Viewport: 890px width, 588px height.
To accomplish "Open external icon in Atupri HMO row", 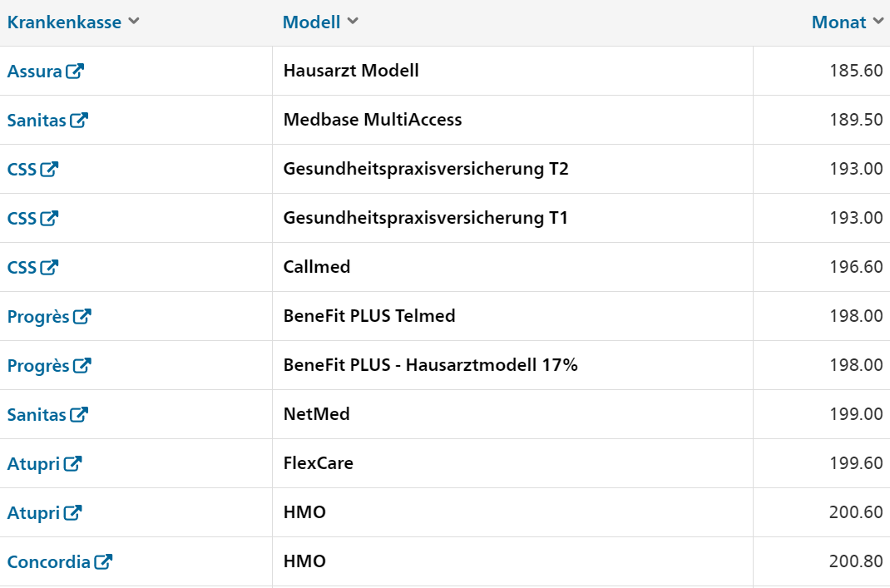I will point(72,512).
